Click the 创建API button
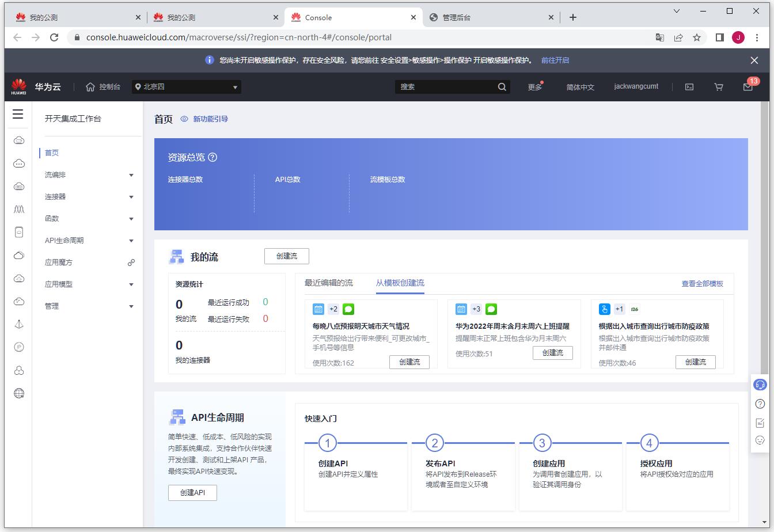The image size is (774, 532). coord(192,493)
